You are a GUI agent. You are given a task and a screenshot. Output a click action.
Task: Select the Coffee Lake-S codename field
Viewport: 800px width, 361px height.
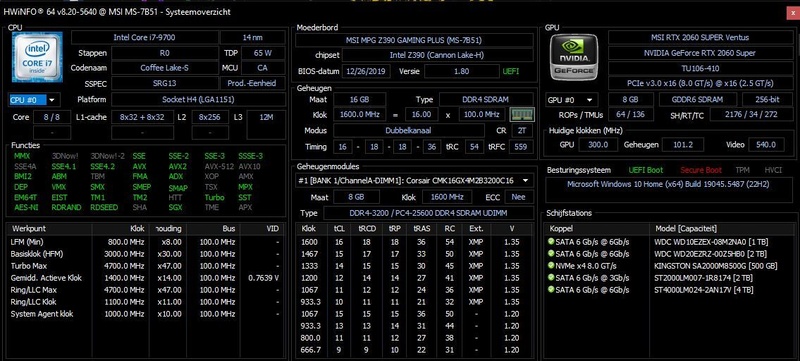coord(164,68)
